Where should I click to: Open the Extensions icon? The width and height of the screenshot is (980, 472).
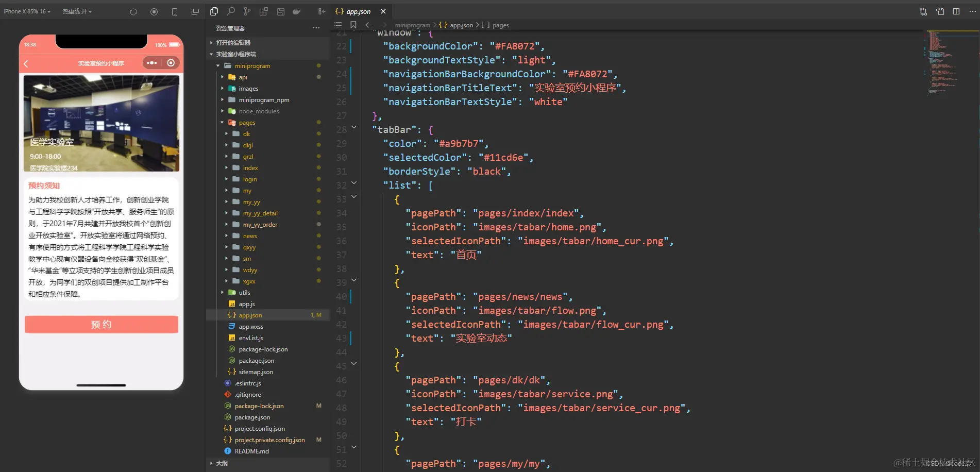264,11
